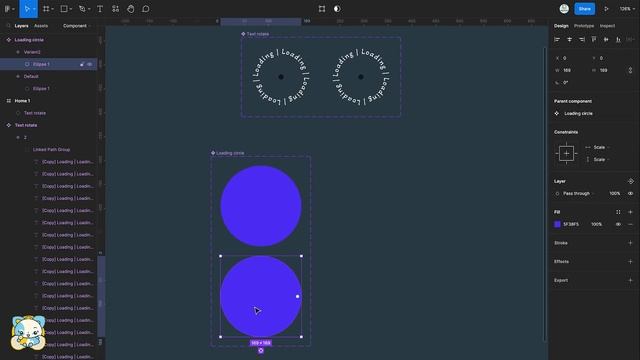Select the Rectangle shape tool
640x360 pixels.
pyautogui.click(x=64, y=9)
